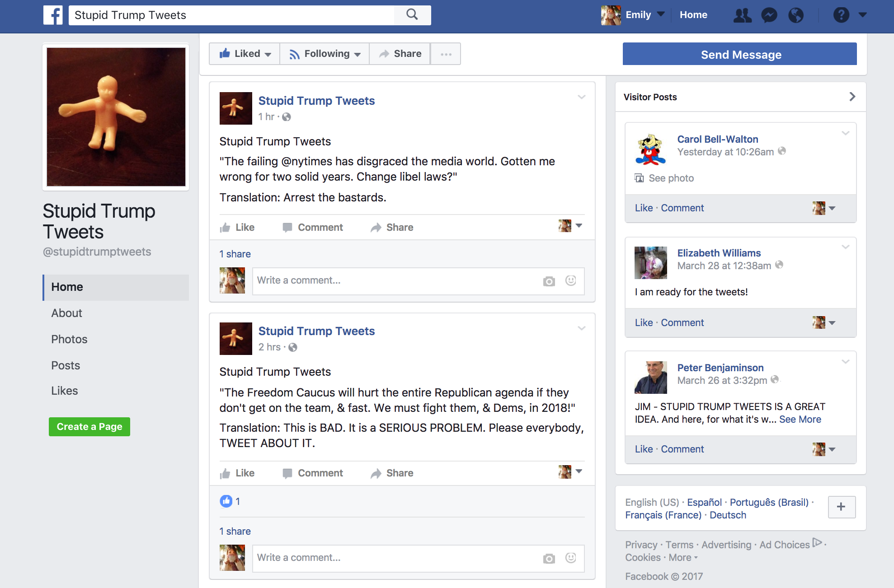Open the Messenger icon in top bar
894x588 pixels.
769,15
